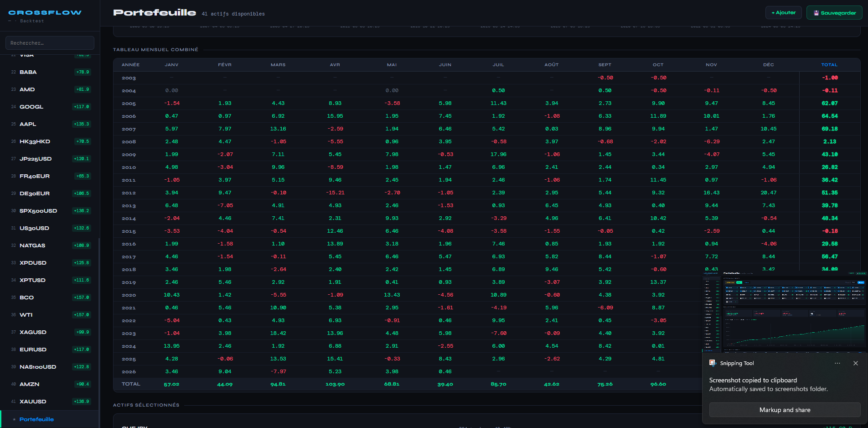This screenshot has width=868, height=428.
Task: Open Snipping Tool notification options ellipsis
Action: (837, 363)
